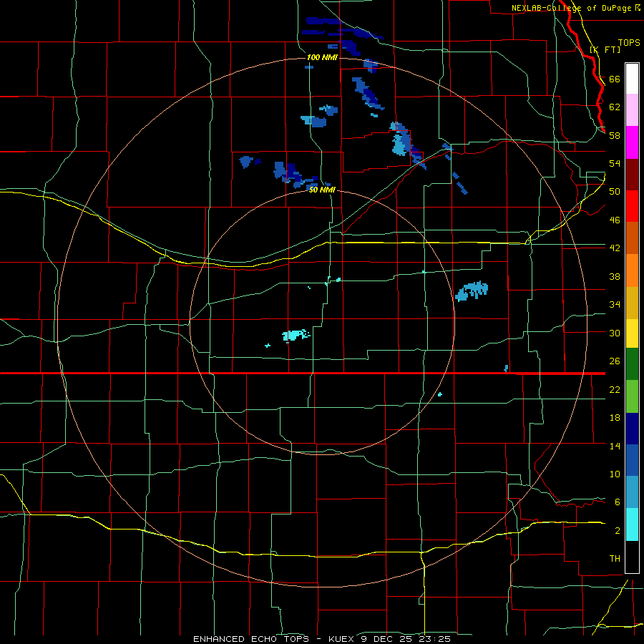This screenshot has width=644, height=644.
Task: Click the legend value 18
Action: [615, 418]
